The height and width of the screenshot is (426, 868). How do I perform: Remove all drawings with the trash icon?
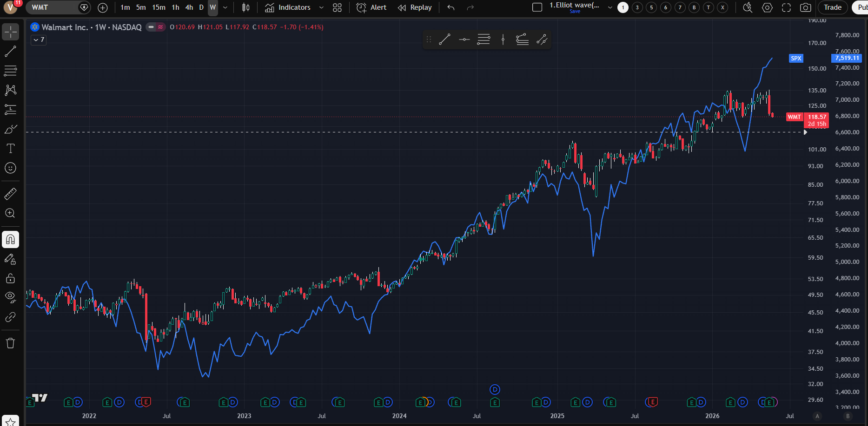pos(10,343)
